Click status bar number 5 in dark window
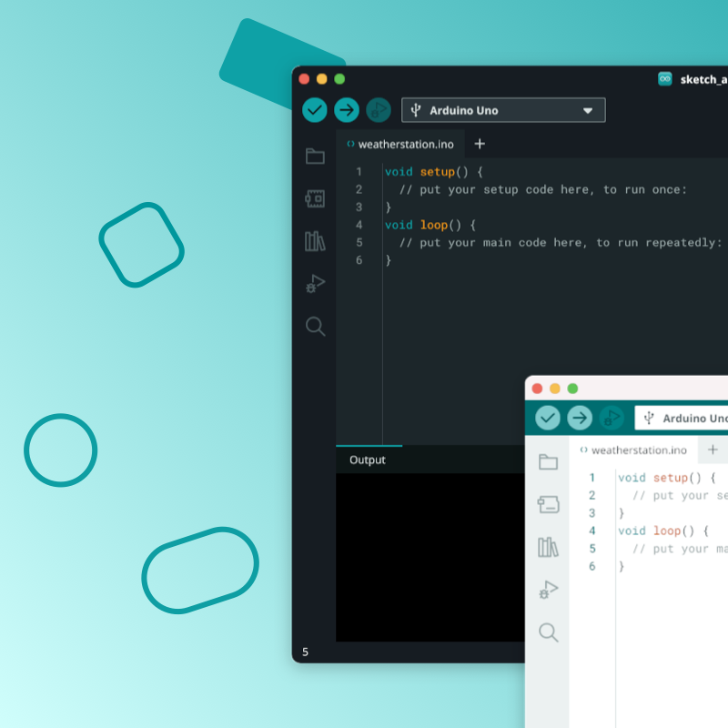Image resolution: width=728 pixels, height=728 pixels. 305,652
